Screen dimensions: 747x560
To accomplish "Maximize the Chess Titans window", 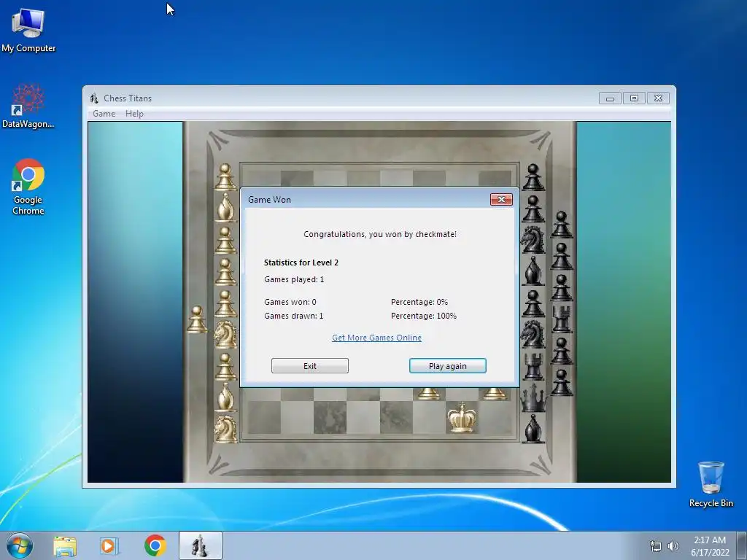I will click(x=634, y=98).
